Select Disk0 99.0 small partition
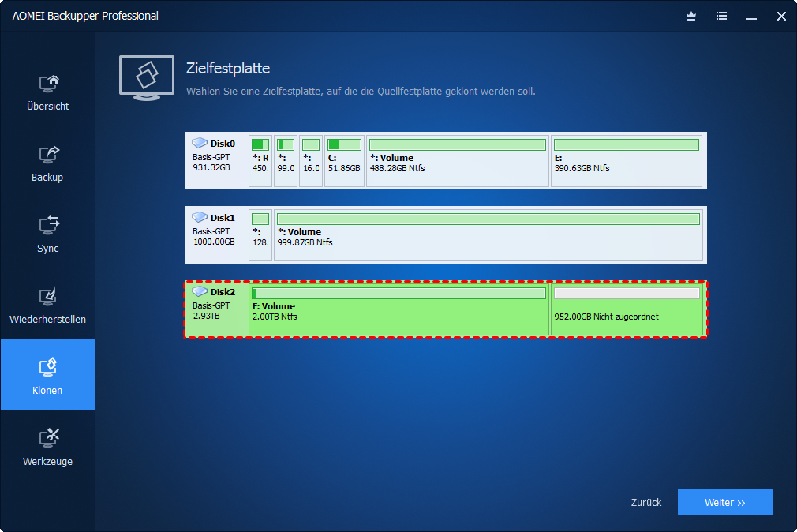Image resolution: width=797 pixels, height=532 pixels. [x=286, y=161]
